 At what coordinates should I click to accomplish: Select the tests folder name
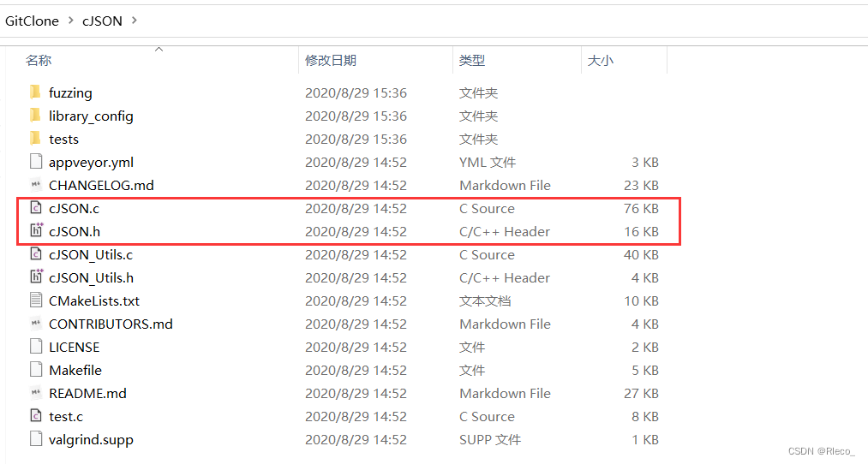63,140
